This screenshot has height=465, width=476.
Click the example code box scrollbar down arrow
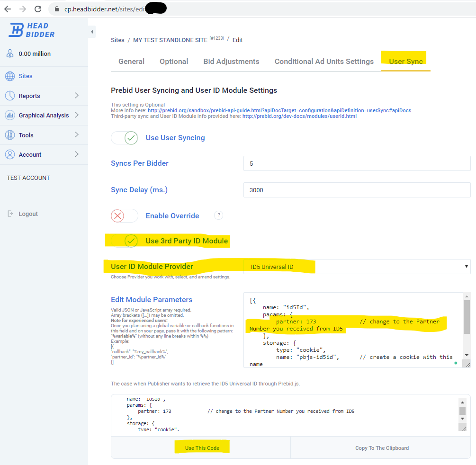coord(462,419)
